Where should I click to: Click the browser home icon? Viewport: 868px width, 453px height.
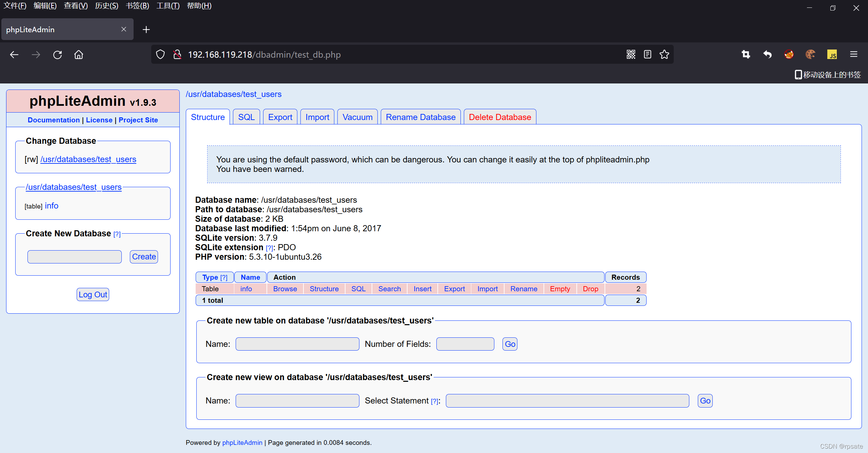pyautogui.click(x=79, y=55)
